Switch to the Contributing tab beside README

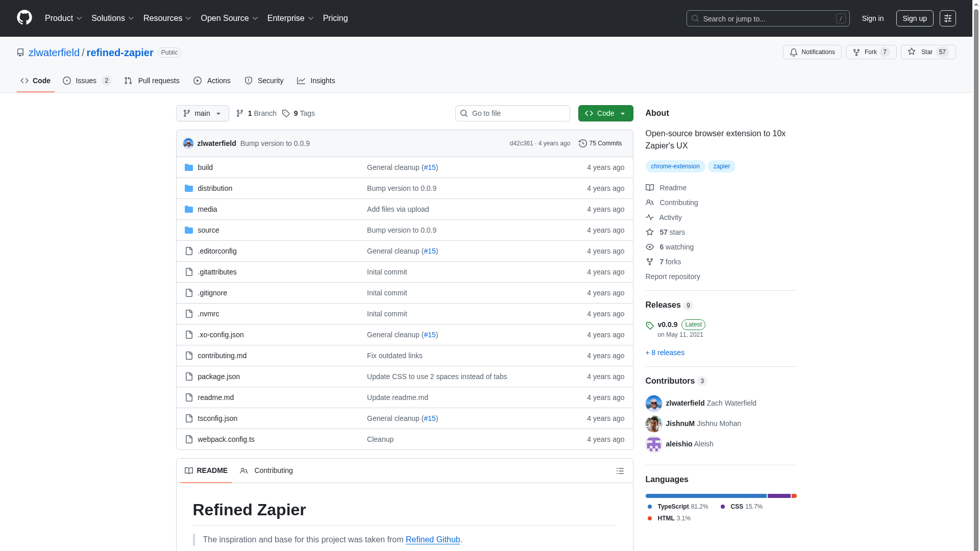click(266, 470)
